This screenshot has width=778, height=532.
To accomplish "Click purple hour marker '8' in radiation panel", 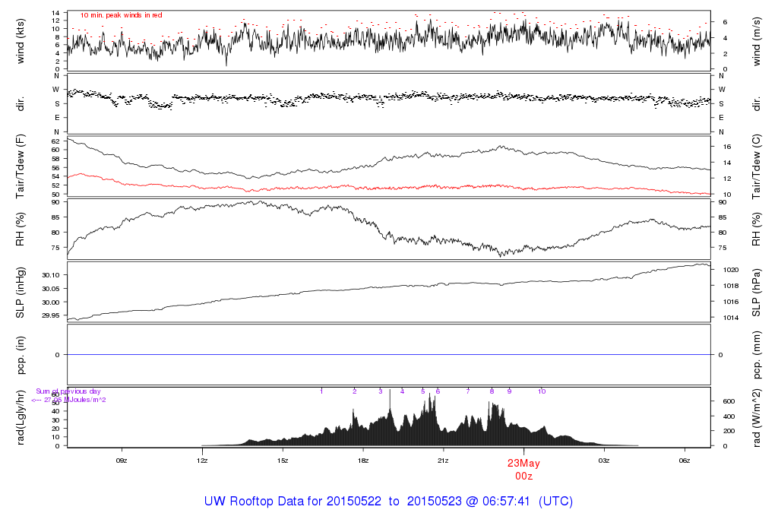I will [x=492, y=391].
